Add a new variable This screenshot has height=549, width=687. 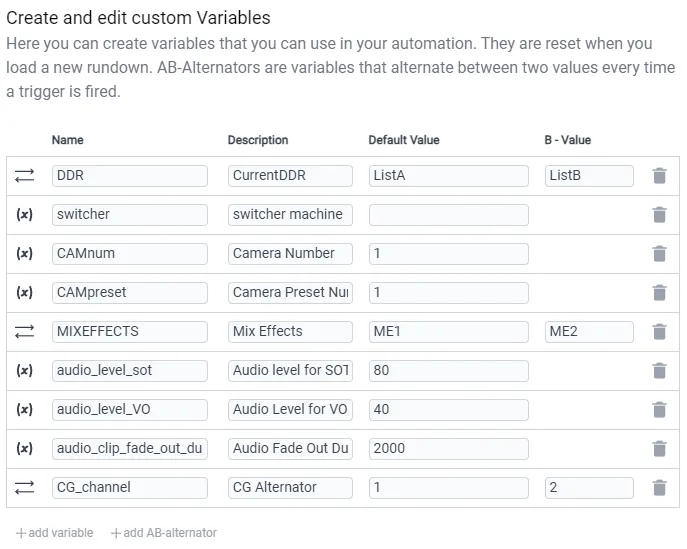[55, 533]
